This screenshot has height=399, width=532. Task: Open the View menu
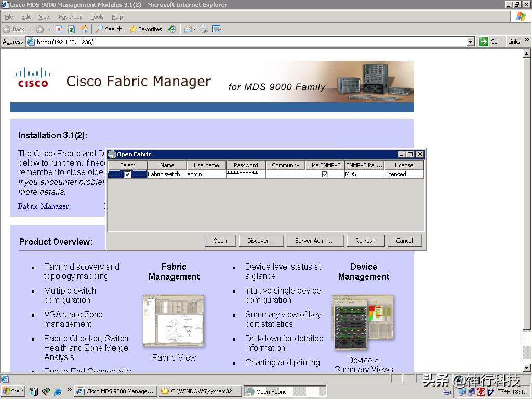[x=45, y=17]
